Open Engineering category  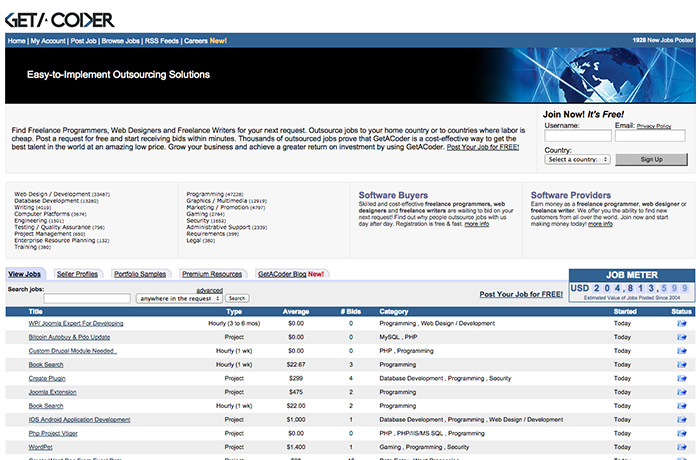point(39,221)
